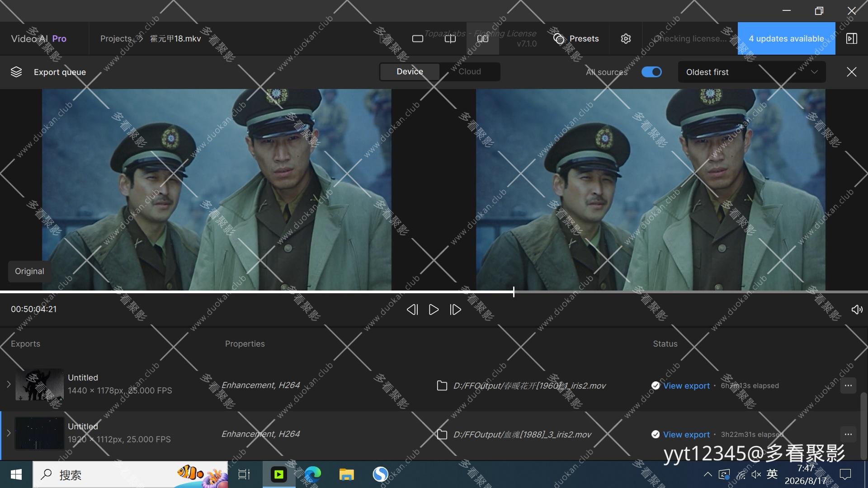Image resolution: width=868 pixels, height=488 pixels.
Task: Open the blue S app on taskbar
Action: point(381,474)
